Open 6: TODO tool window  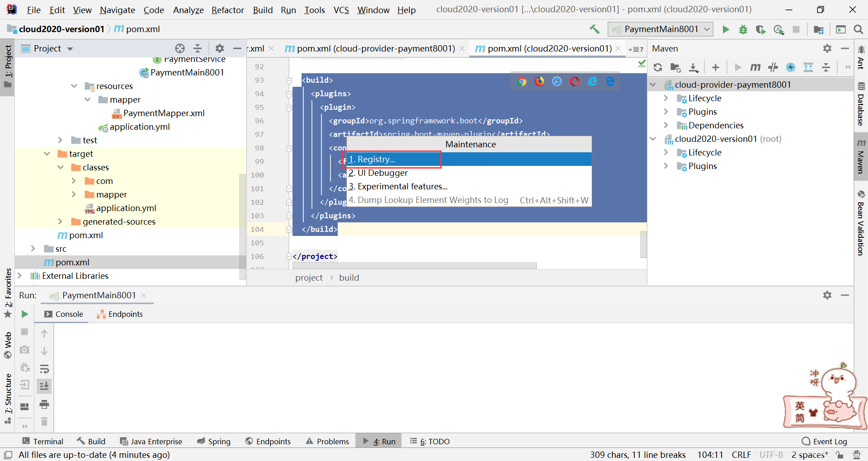point(430,441)
